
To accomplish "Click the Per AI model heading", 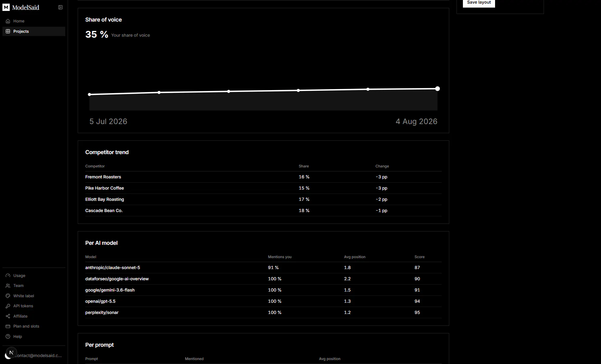I will click(x=101, y=243).
